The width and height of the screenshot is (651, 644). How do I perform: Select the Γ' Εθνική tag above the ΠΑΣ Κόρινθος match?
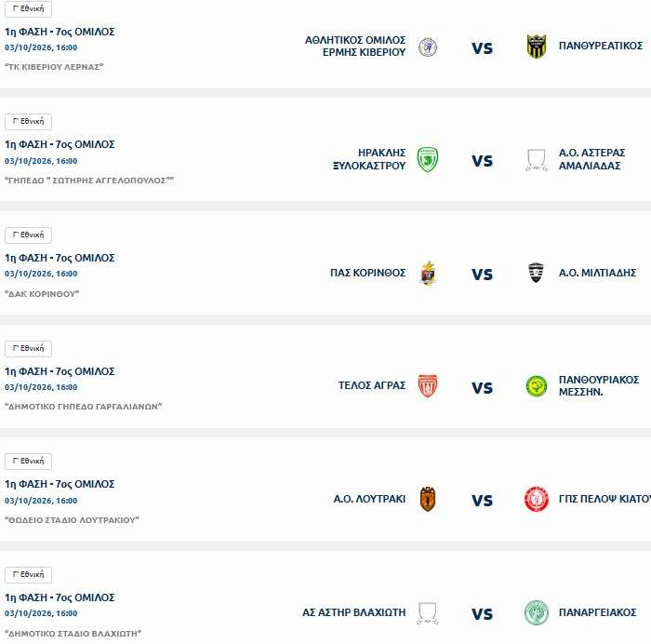coord(28,235)
